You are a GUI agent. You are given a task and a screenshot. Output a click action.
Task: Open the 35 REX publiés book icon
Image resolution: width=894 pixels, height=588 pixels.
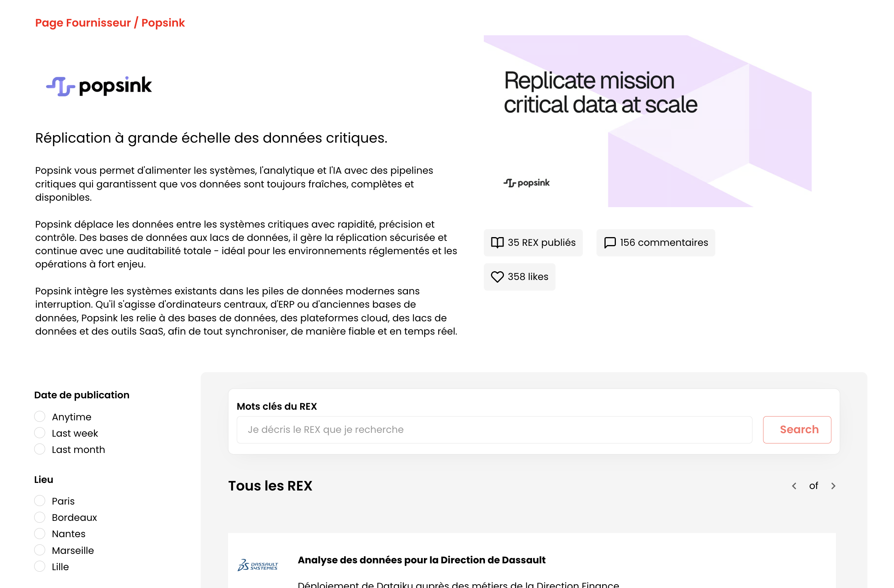point(498,243)
